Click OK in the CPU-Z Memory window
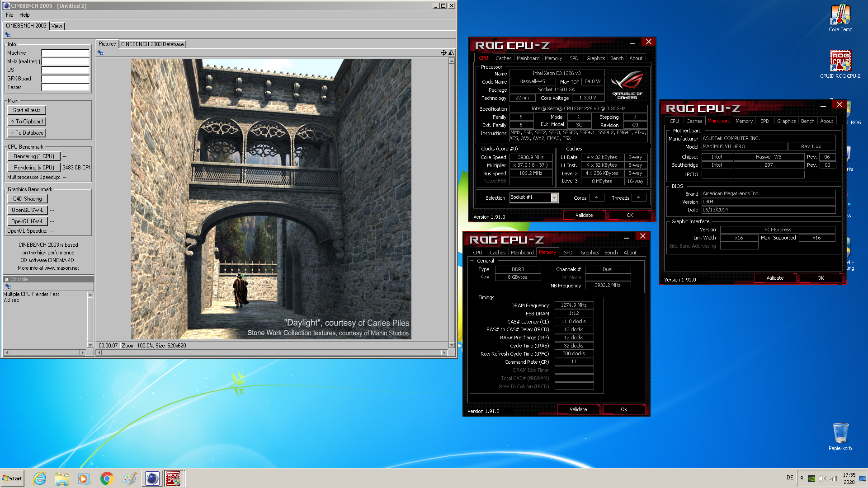 [623, 409]
